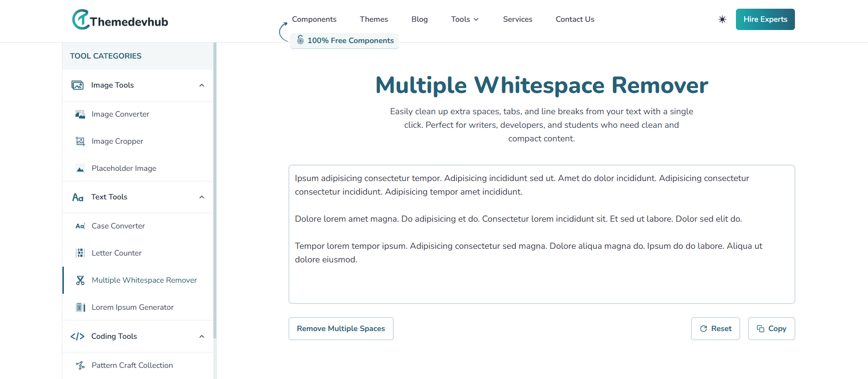Viewport: 868px width, 379px height.
Task: Copy the cleaned text output
Action: click(771, 329)
